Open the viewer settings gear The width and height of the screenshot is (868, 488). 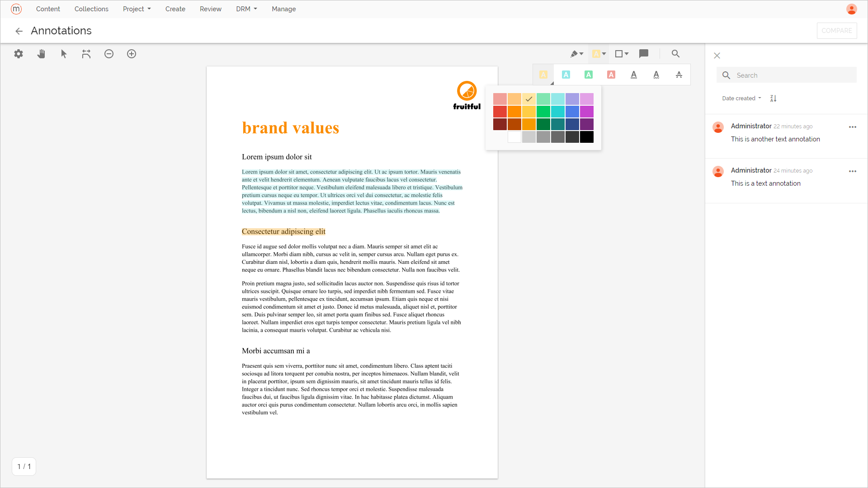19,54
